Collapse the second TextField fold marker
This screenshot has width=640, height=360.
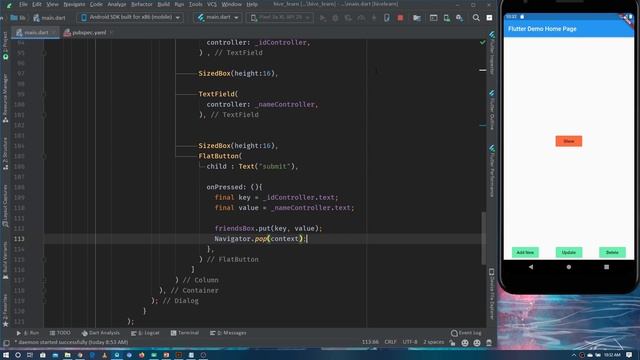point(44,94)
